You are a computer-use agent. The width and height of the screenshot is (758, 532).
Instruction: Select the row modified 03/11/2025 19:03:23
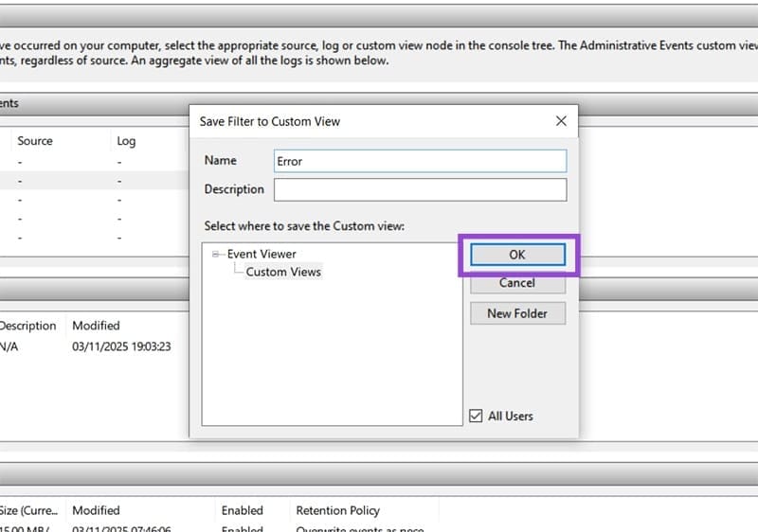[x=121, y=346]
